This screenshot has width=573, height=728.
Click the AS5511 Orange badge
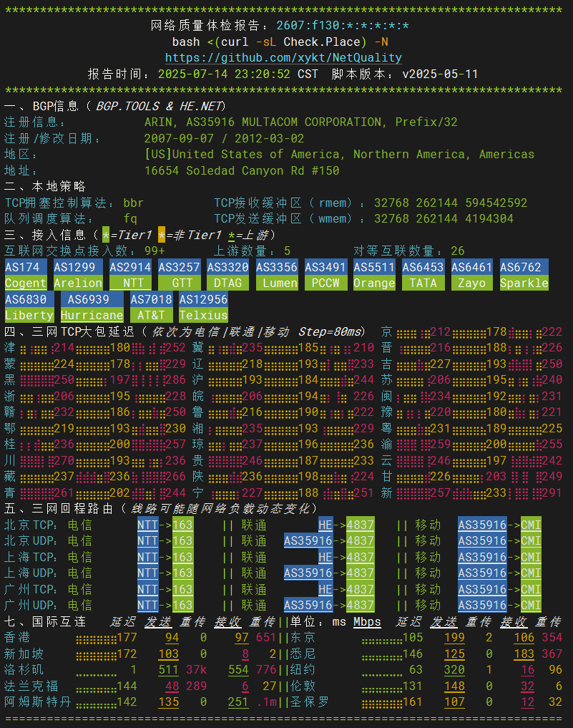(374, 275)
